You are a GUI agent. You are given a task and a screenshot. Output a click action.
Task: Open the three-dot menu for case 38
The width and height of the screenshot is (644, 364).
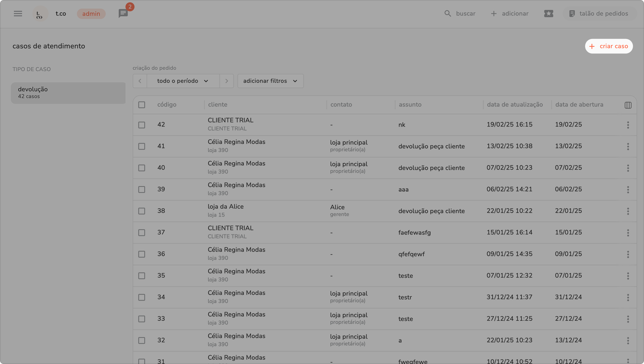[x=628, y=211]
